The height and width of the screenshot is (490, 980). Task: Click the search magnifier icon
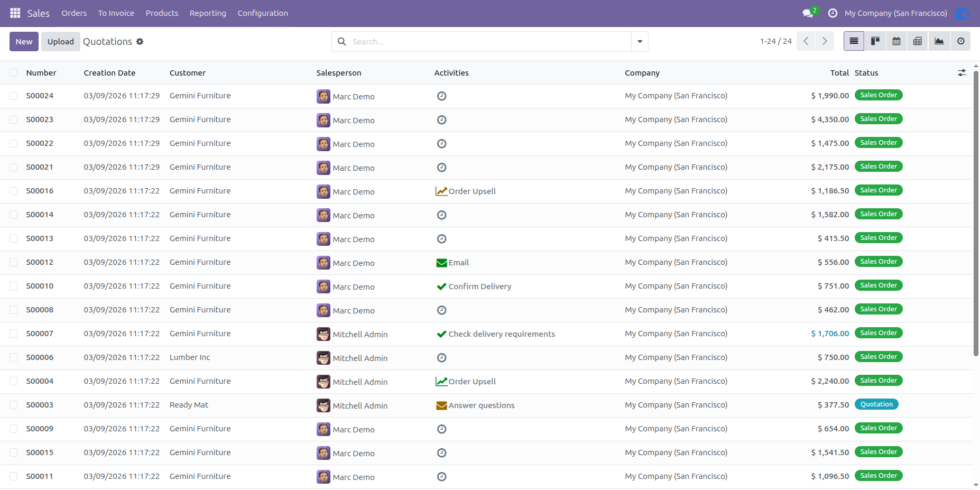[342, 42]
